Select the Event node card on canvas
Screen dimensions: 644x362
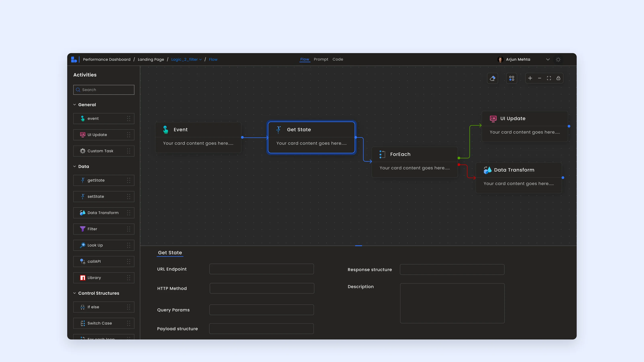(x=198, y=137)
